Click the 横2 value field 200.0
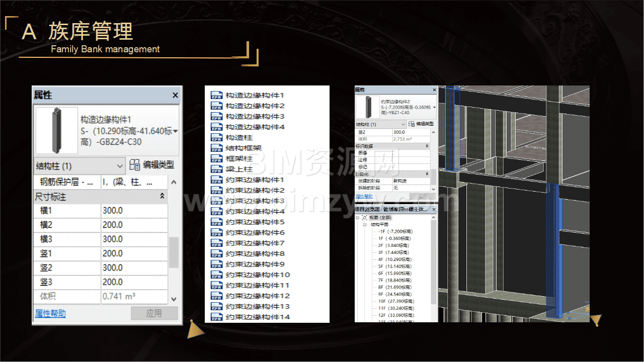Image resolution: width=644 pixels, height=362 pixels. click(134, 225)
